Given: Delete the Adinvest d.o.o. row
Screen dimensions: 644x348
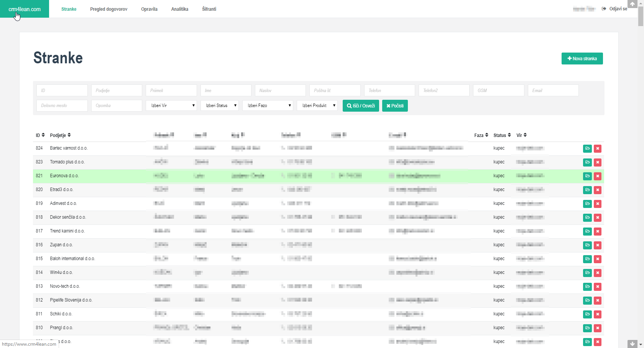Looking at the screenshot, I should (597, 204).
